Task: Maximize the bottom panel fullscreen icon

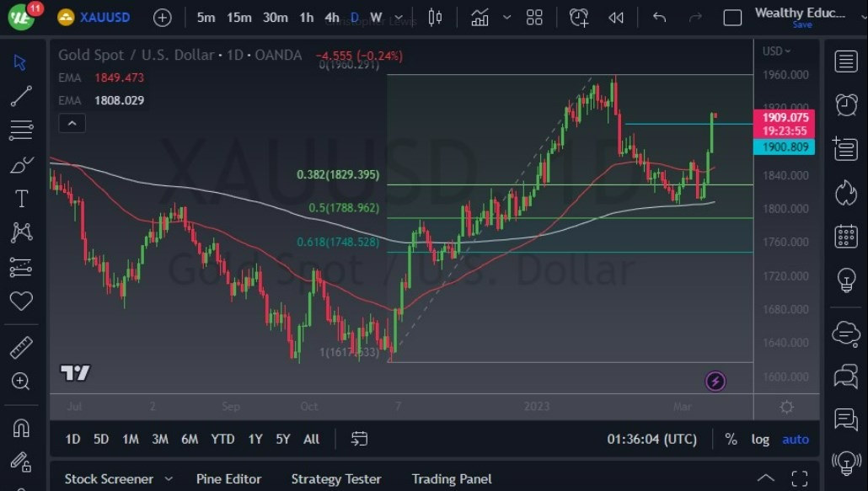Action: click(x=800, y=478)
